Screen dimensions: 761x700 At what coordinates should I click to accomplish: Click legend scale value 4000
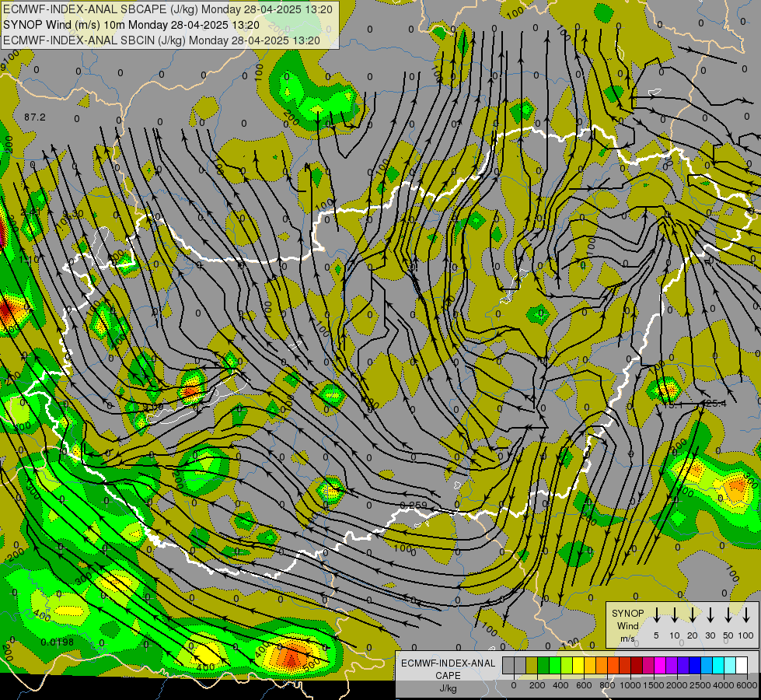point(723,685)
